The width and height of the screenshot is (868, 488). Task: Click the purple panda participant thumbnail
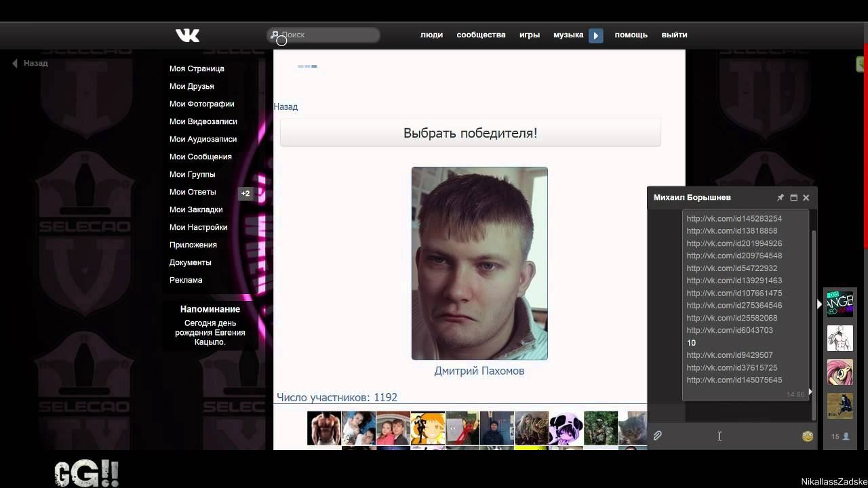click(x=566, y=428)
